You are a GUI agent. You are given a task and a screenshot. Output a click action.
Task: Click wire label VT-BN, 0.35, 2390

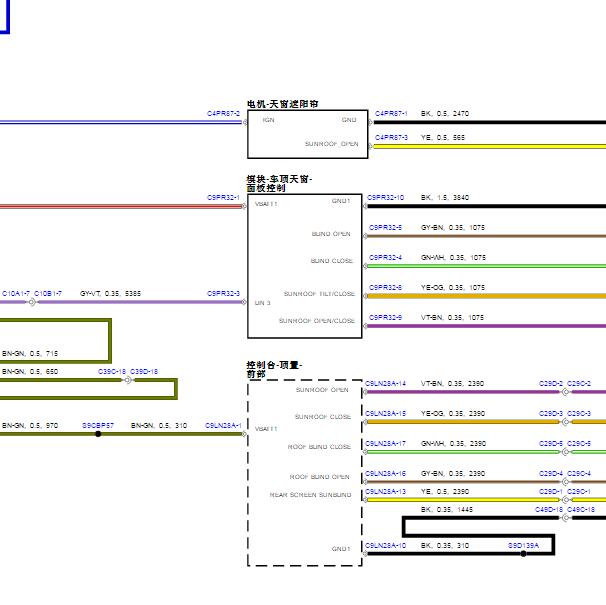tap(453, 384)
